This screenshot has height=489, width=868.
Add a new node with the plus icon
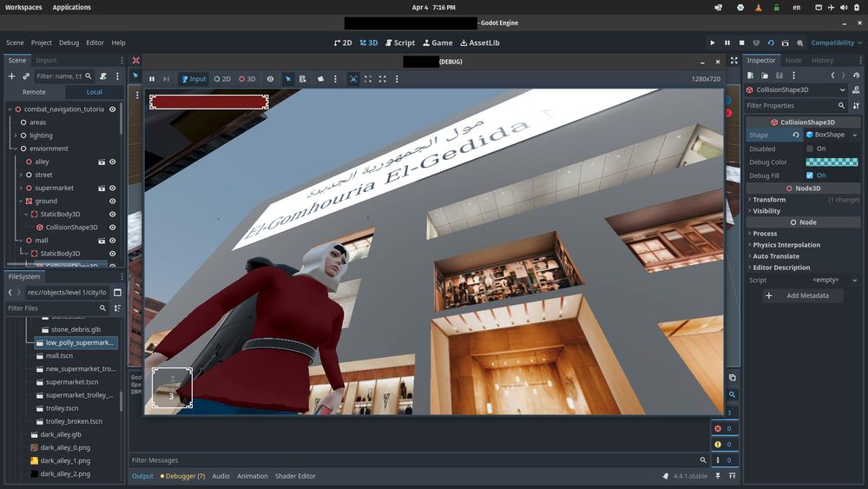point(11,76)
